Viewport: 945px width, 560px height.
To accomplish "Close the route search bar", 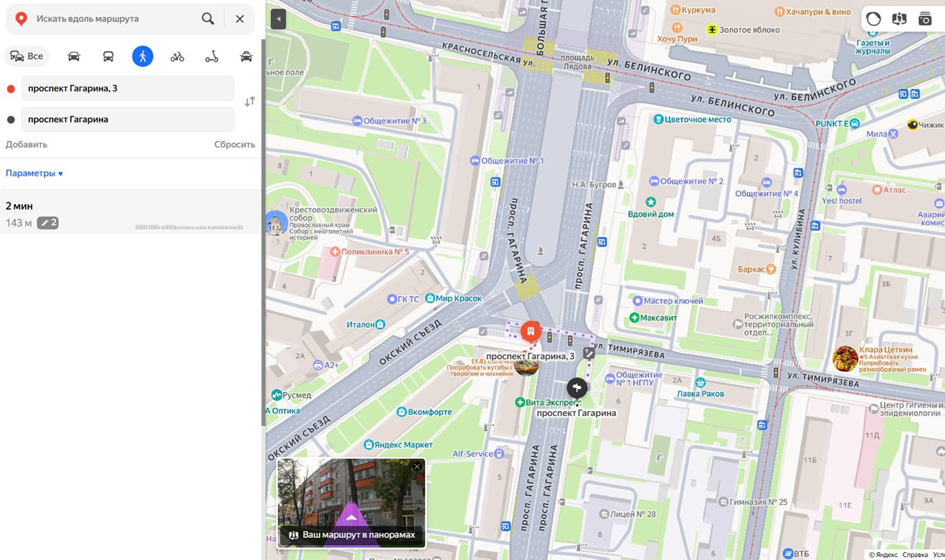I will click(239, 18).
